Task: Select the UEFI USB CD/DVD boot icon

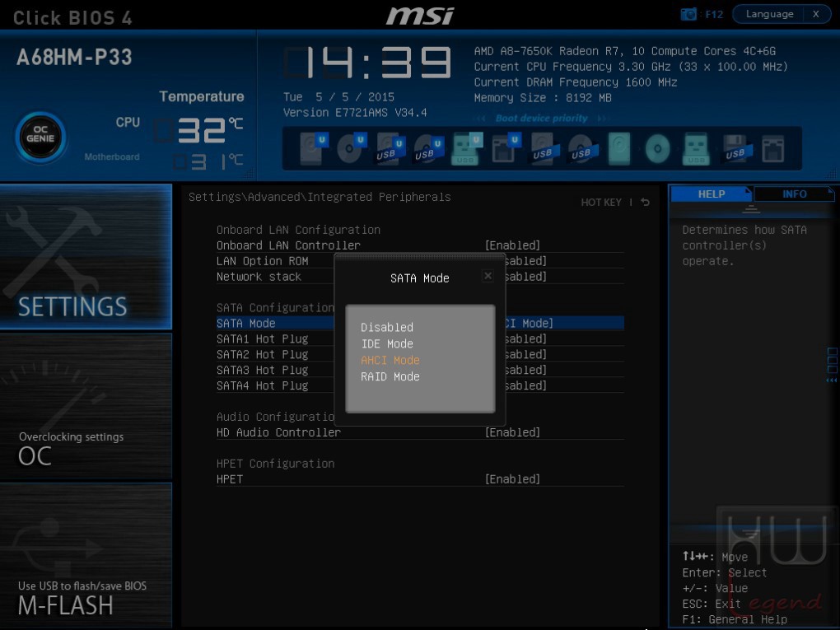Action: pos(429,148)
